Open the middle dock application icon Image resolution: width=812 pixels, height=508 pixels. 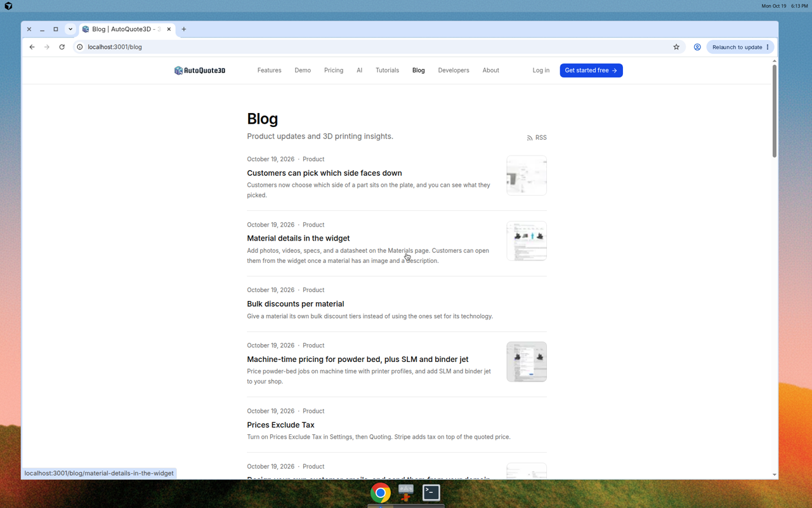tap(406, 493)
